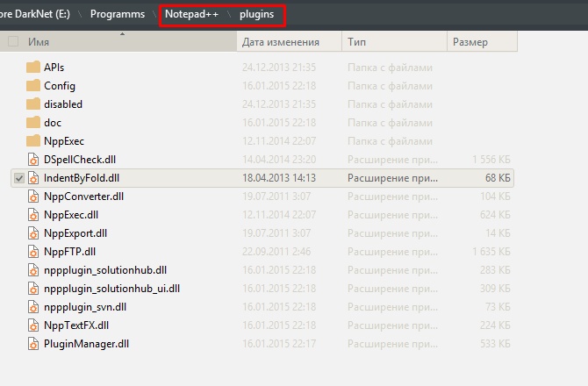Click the 309 КБ size cell
This screenshot has width=588, height=386.
(x=495, y=289)
